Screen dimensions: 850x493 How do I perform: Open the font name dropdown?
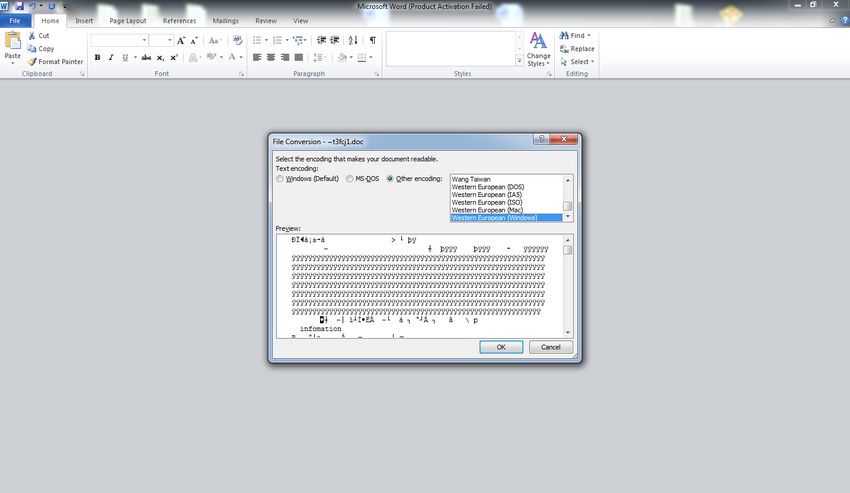(x=144, y=41)
